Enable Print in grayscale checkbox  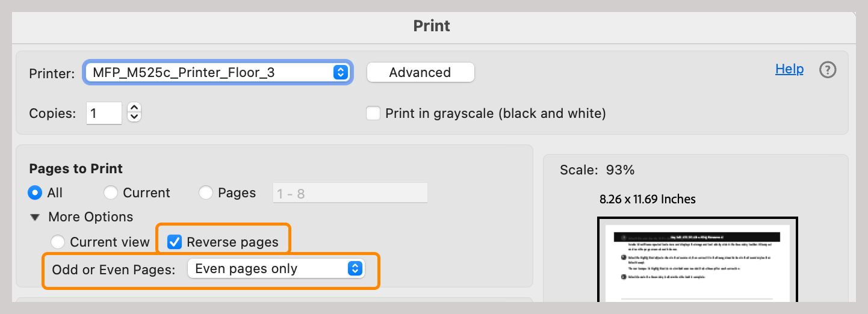click(x=374, y=113)
